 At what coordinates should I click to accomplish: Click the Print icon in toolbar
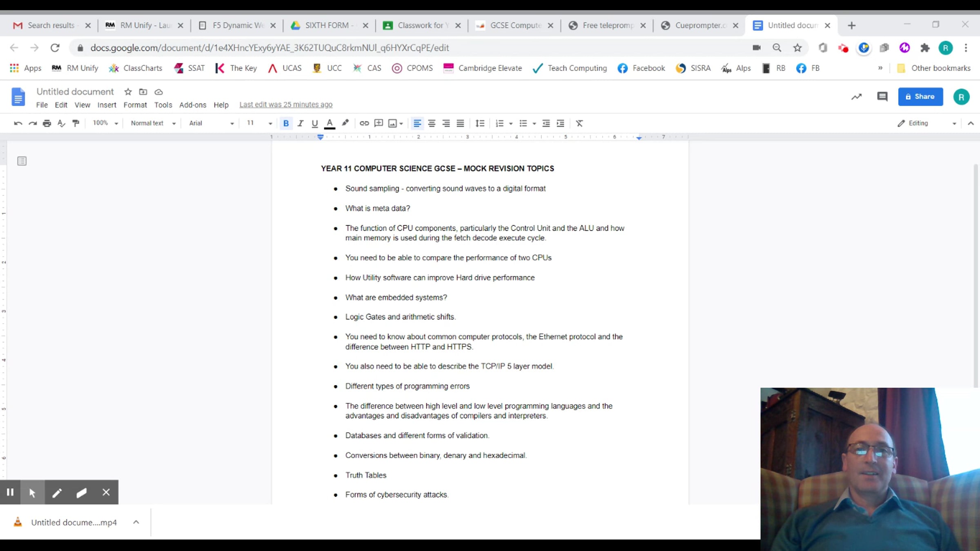(47, 123)
